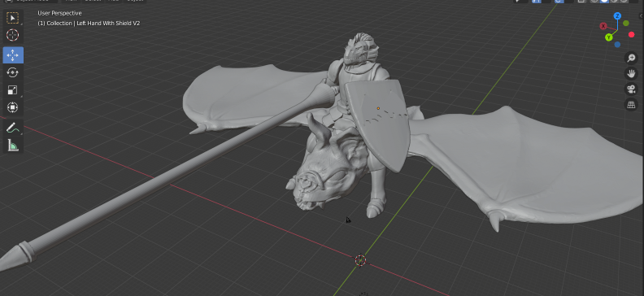Viewport: 644px width, 296px height.
Task: Click the 'User Perspective' overlay text
Action: click(59, 13)
